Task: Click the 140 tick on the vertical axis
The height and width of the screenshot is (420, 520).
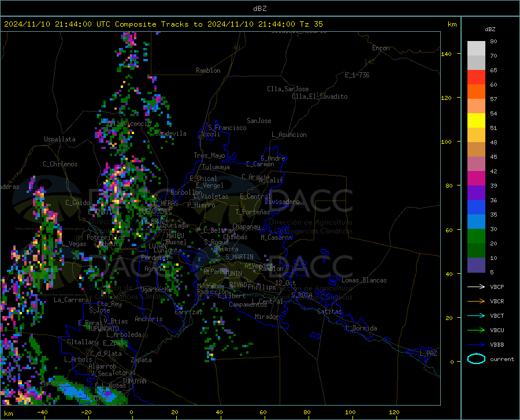Action: 446,54
